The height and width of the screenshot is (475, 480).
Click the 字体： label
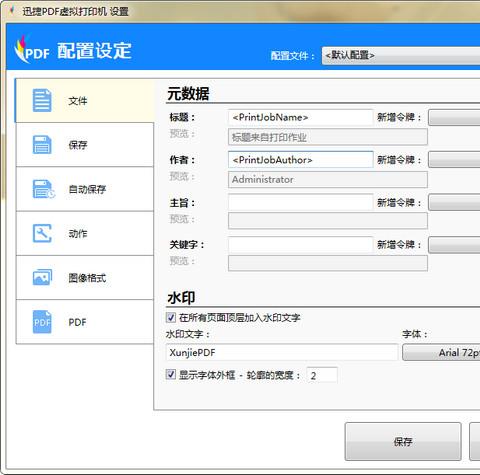(x=415, y=334)
